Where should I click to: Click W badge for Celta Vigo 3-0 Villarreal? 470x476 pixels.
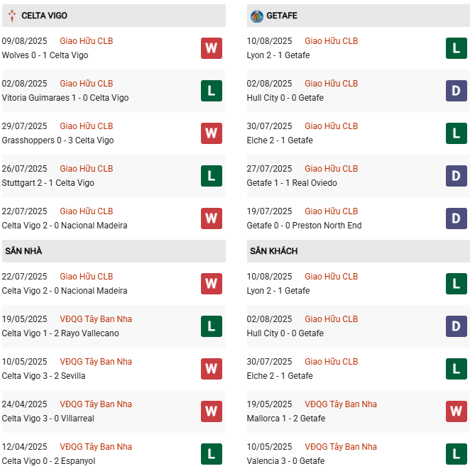point(211,411)
